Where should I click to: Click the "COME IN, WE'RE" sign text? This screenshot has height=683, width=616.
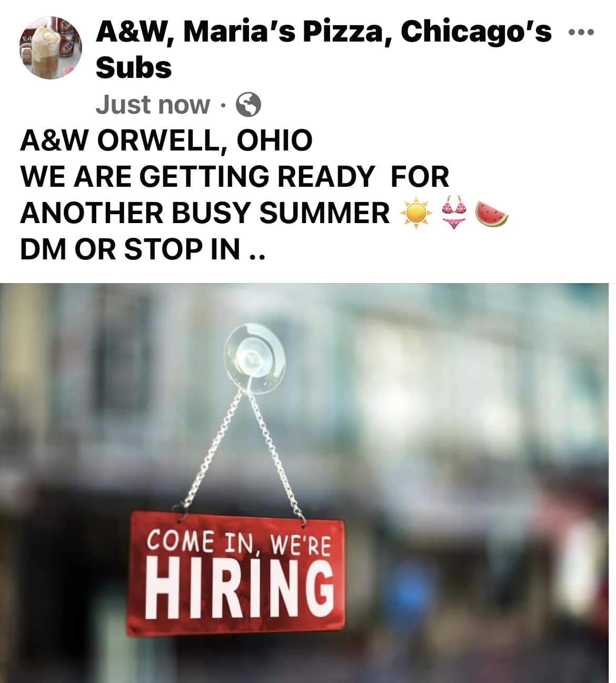(238, 542)
